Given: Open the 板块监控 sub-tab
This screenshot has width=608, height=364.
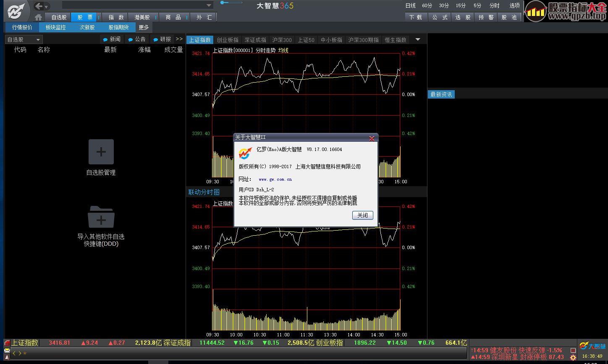Looking at the screenshot, I should 56,27.
